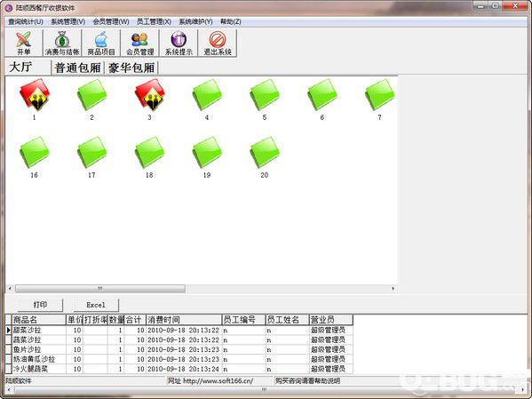Click the Excel export button
The image size is (532, 399).
(96, 305)
